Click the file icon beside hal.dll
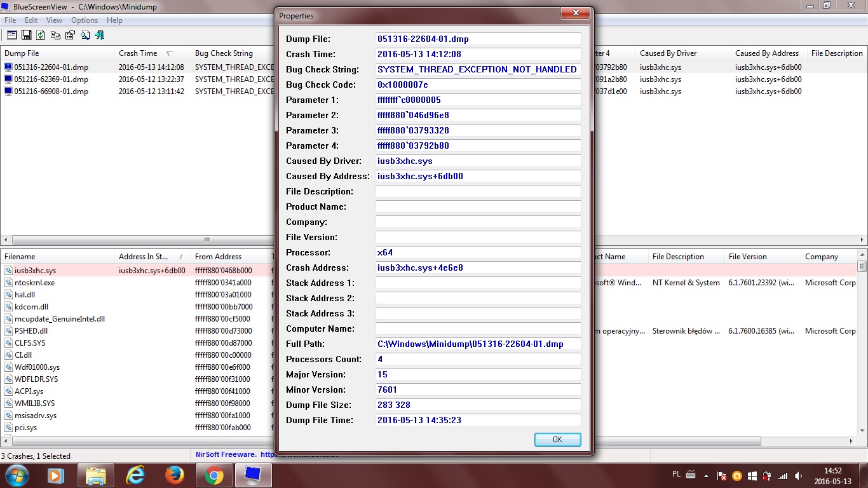The height and width of the screenshot is (488, 868). point(8,295)
